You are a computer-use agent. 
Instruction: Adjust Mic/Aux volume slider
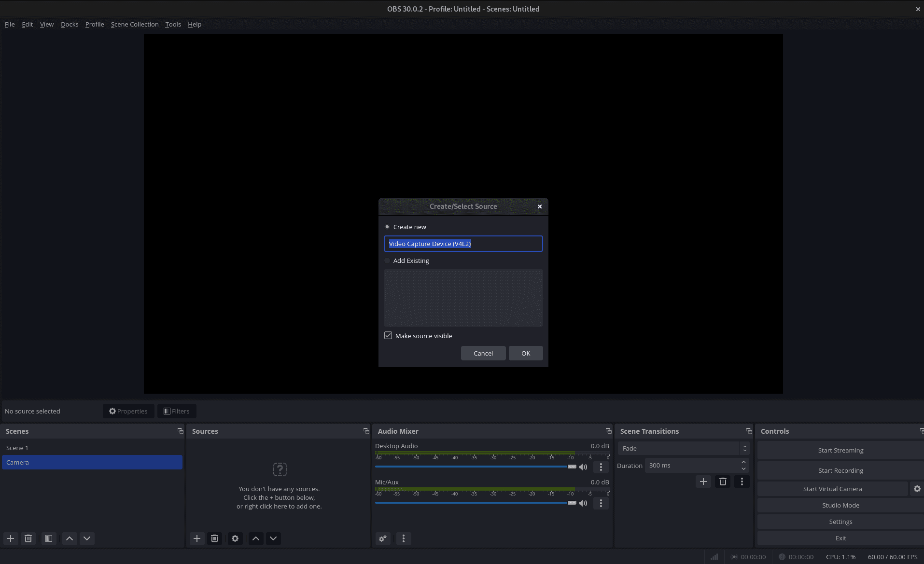476,503
